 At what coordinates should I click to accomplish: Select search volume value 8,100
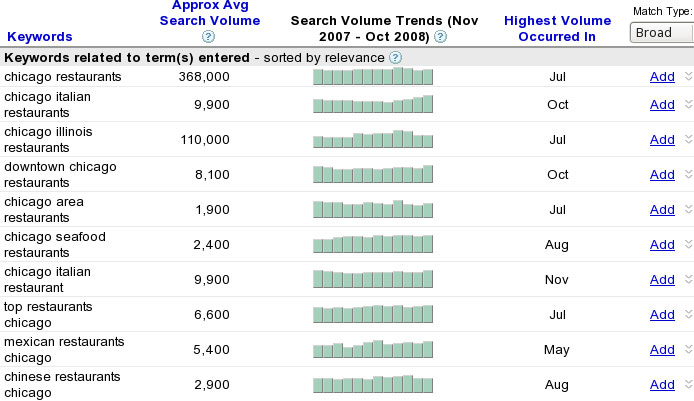pos(212,175)
